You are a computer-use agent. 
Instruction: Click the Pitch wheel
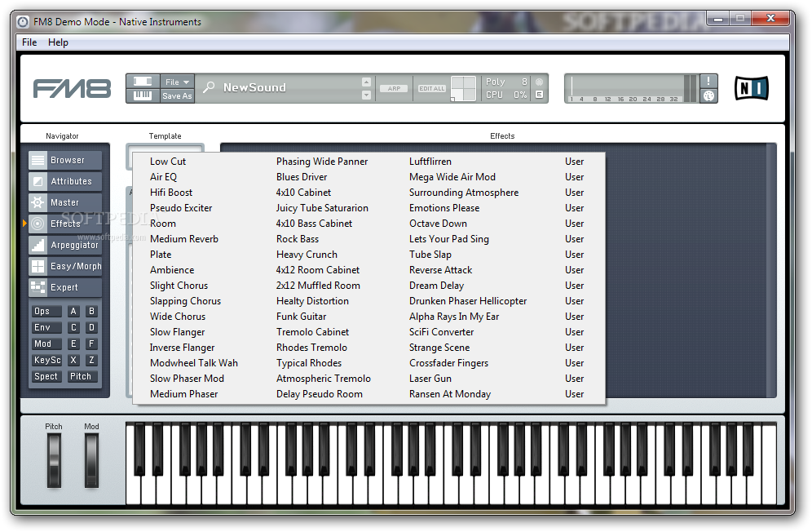(54, 461)
